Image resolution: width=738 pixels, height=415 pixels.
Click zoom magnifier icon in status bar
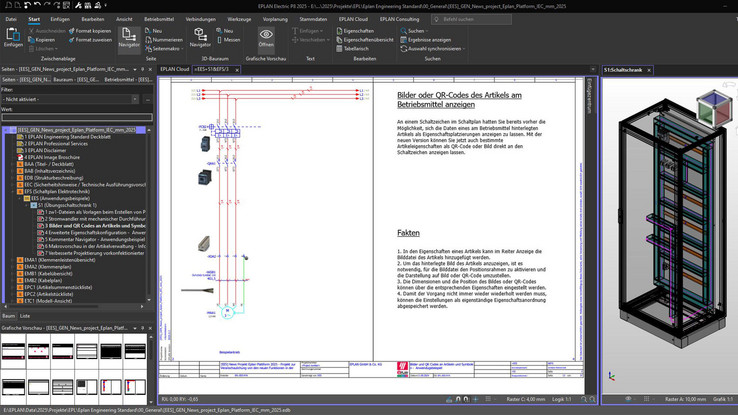click(584, 399)
